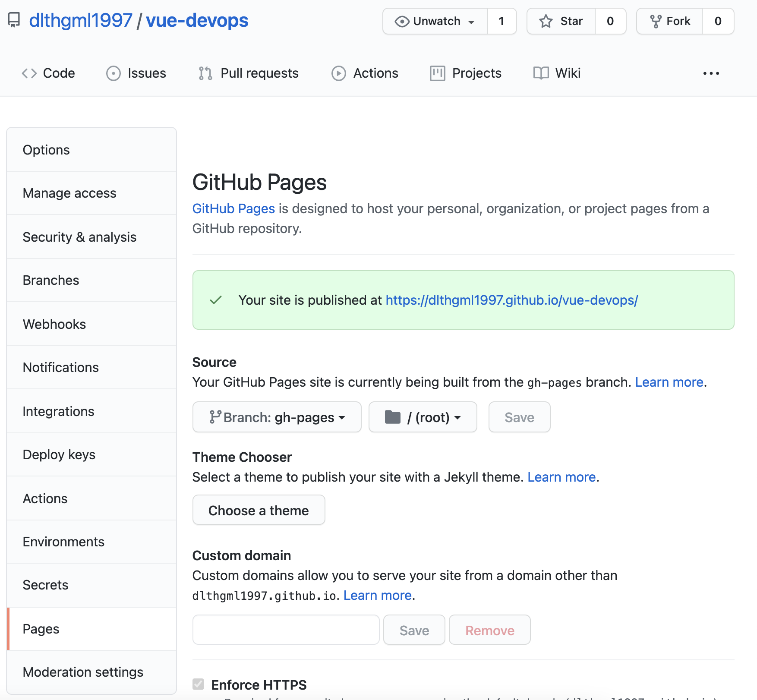Click the Star icon
Image resolution: width=757 pixels, height=700 pixels.
546,21
